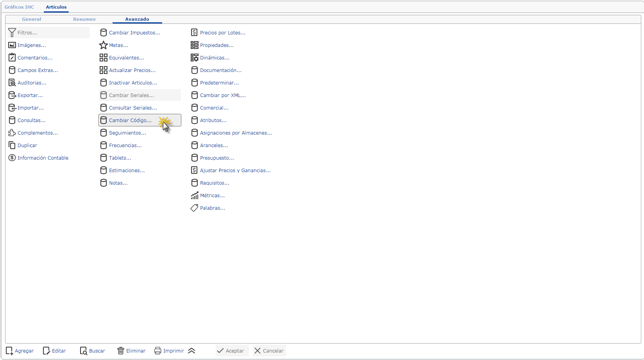
Task: Click Eliminar trash button
Action: (x=131, y=351)
